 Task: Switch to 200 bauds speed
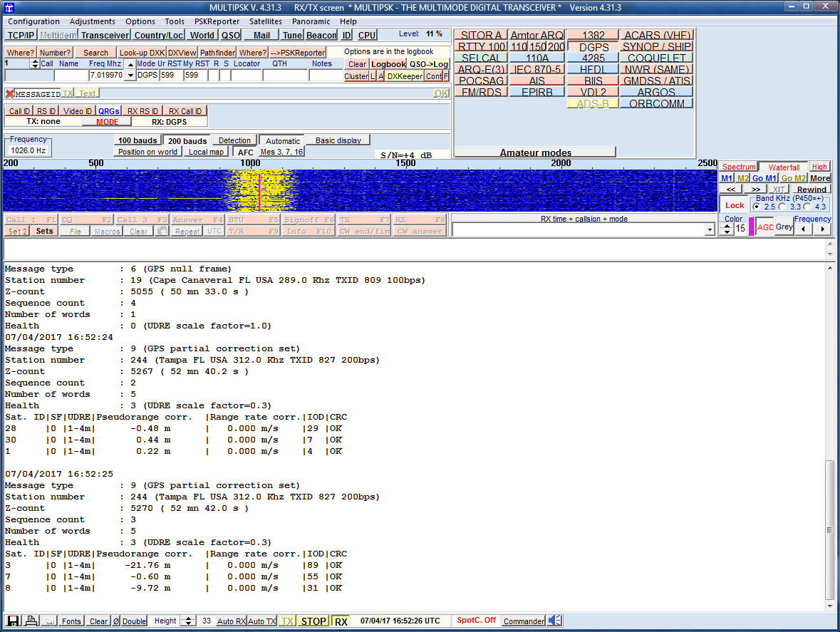[x=187, y=141]
